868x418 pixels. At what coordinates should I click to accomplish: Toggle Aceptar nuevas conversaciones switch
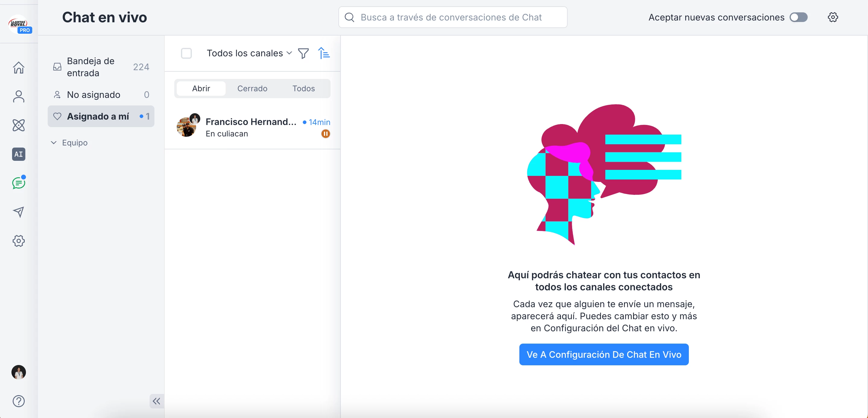click(798, 17)
